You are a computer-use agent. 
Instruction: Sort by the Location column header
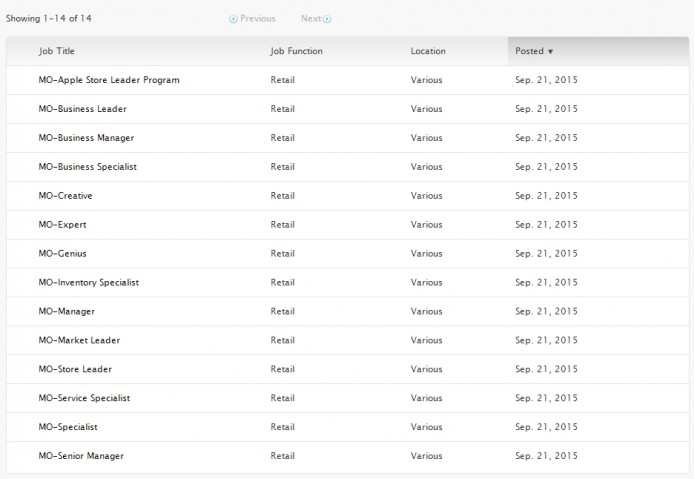tap(428, 51)
